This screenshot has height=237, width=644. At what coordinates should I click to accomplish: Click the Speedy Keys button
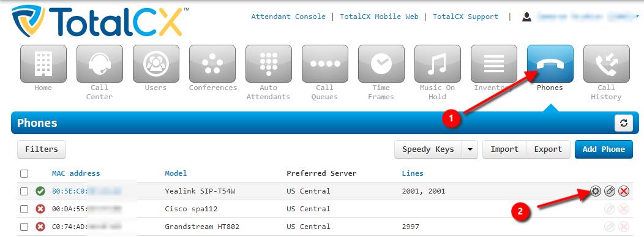429,149
